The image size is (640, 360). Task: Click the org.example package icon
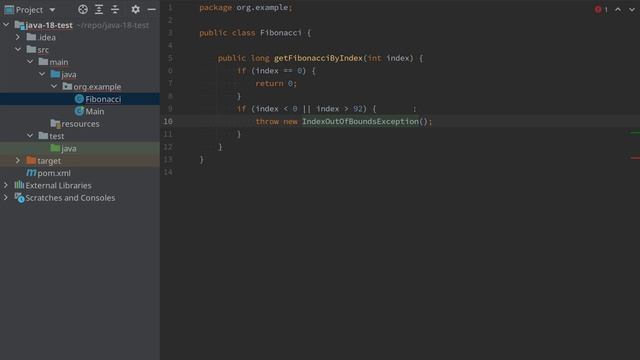[67, 86]
